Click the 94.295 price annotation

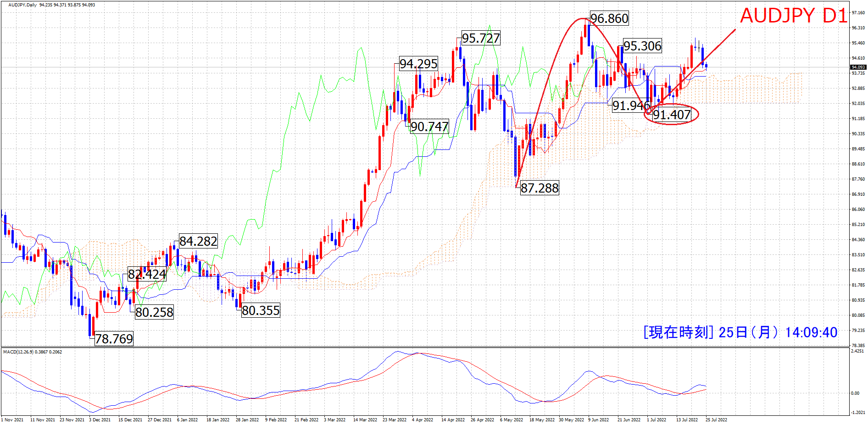(418, 64)
